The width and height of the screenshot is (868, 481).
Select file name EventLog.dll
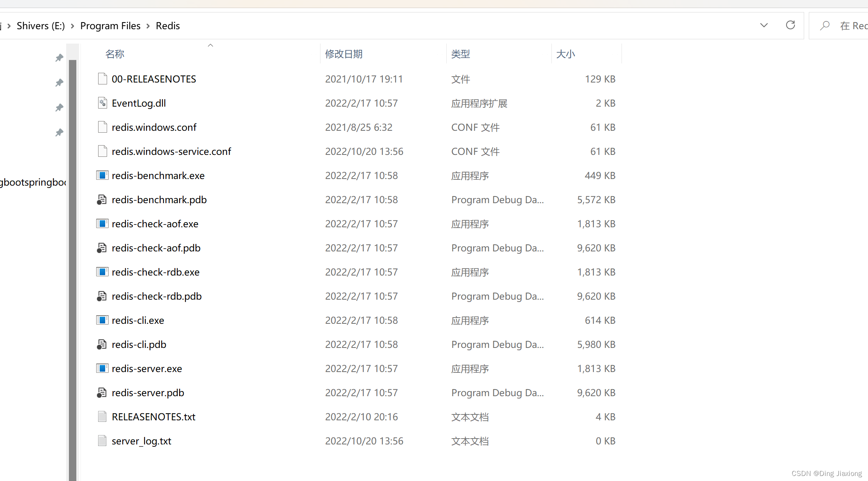[139, 103]
